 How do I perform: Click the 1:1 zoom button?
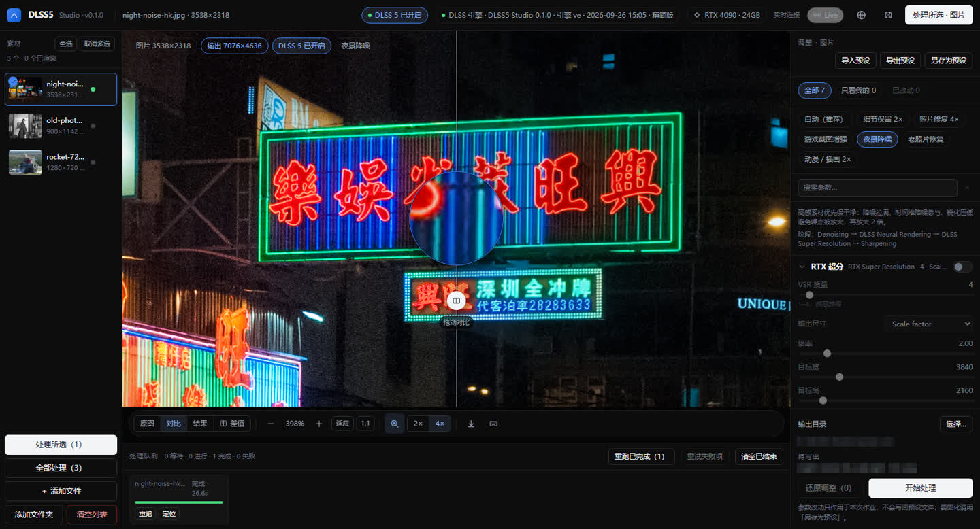coord(365,424)
